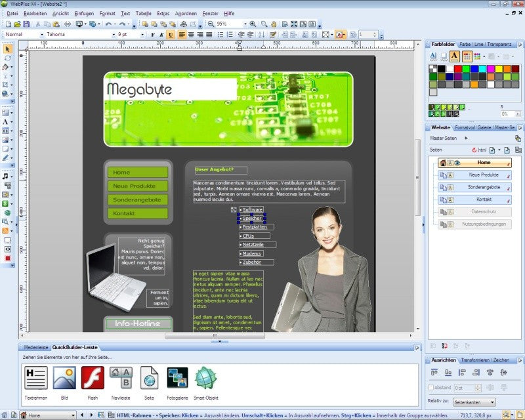This screenshot has width=525, height=420.
Task: Enable the Abstand checkbox
Action: point(431,387)
